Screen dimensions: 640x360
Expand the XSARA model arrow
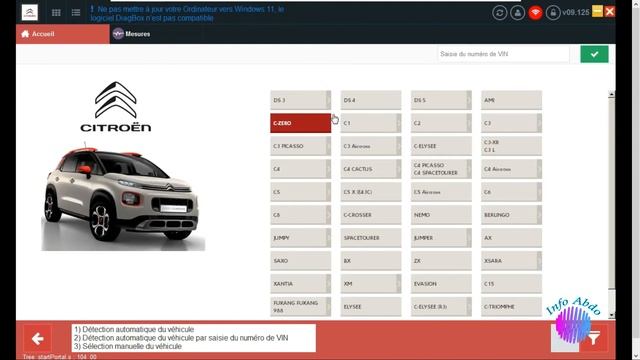(x=539, y=260)
